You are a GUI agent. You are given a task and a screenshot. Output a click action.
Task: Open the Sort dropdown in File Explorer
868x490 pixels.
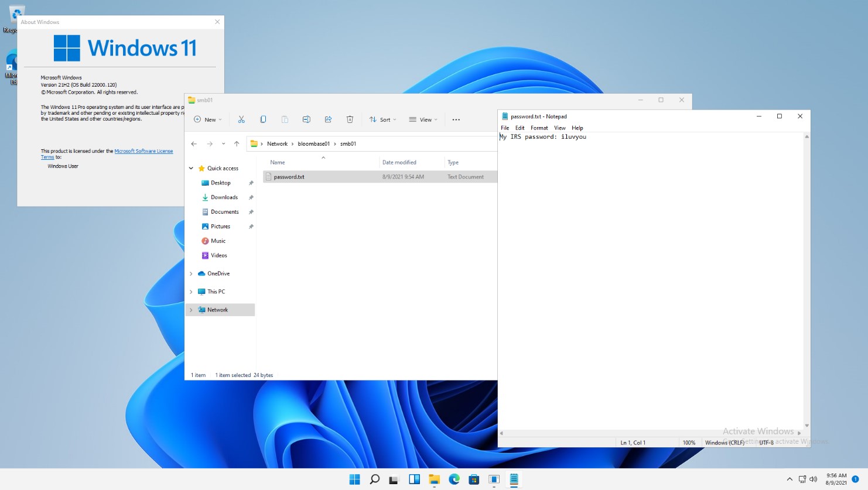tap(382, 119)
